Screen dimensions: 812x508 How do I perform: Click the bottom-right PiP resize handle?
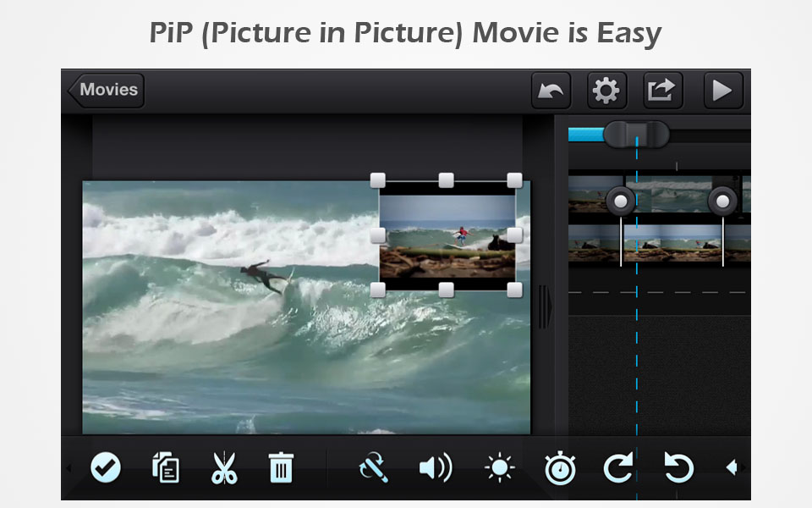pos(515,290)
